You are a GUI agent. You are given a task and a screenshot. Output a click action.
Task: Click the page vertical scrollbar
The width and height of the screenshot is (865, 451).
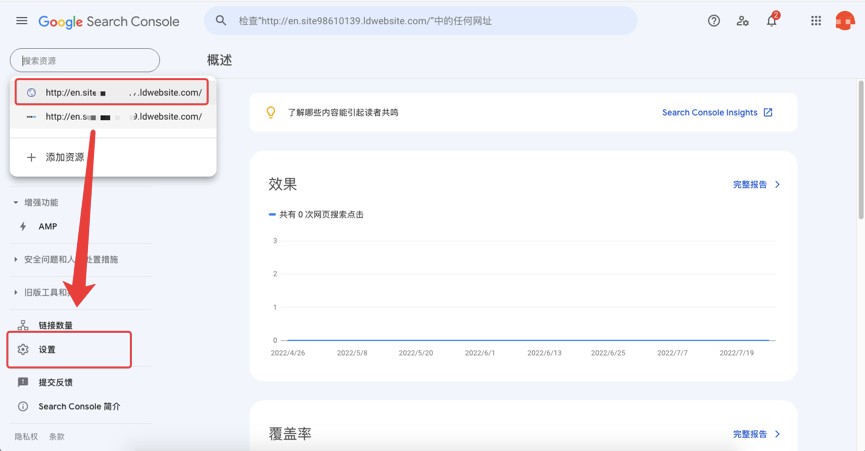861,149
